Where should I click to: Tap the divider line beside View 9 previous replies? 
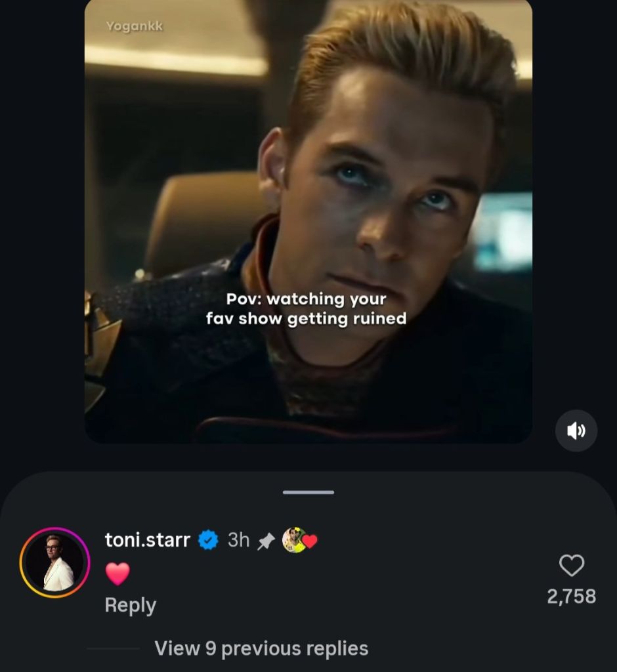coord(113,649)
